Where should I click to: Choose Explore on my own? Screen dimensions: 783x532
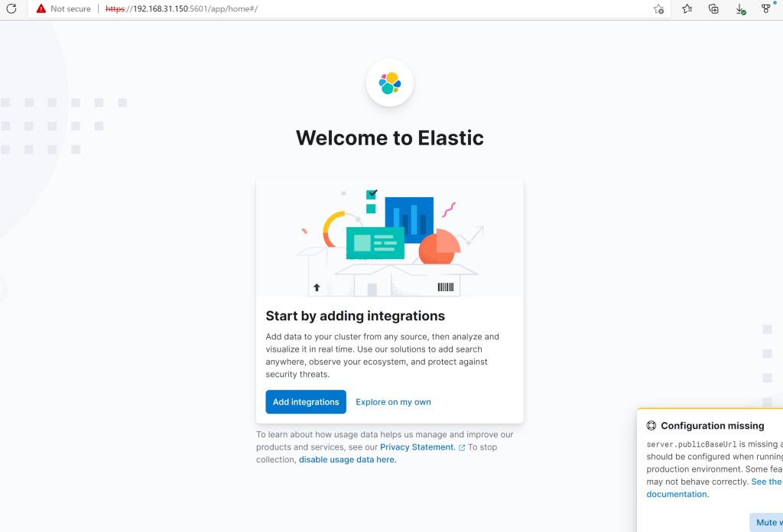tap(393, 402)
